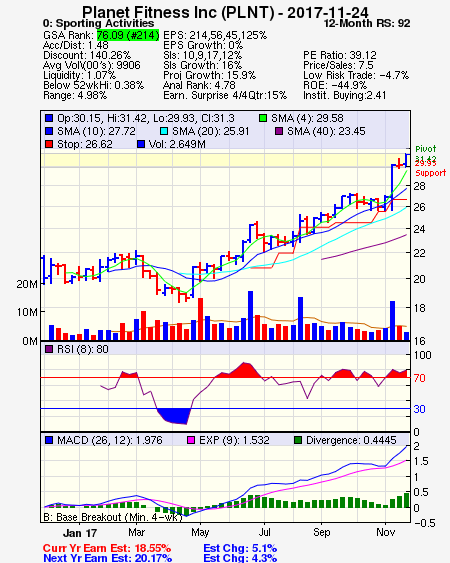Click the blue SMA (10) legend swatch

pos(49,131)
